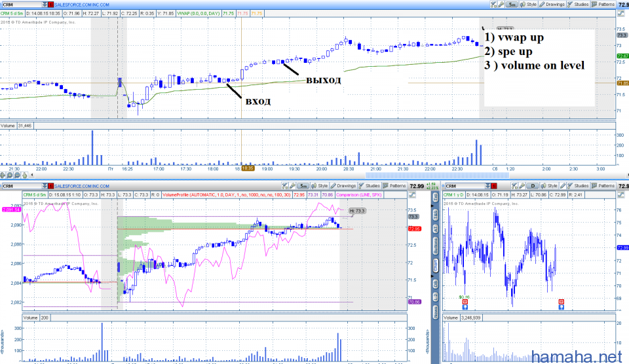
Task: Click Drawings pencil icon in daily chart
Action: [563, 186]
